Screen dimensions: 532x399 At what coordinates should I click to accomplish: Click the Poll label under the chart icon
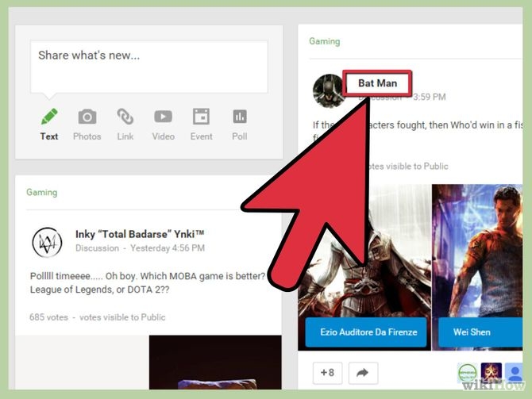(240, 136)
